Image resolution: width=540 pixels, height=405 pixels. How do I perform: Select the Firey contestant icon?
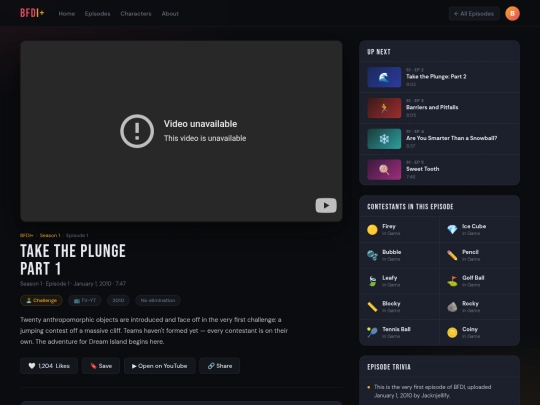pos(372,229)
